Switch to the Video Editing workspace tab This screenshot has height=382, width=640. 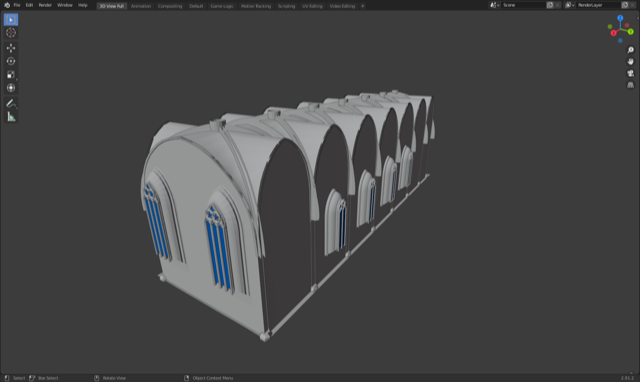click(x=342, y=6)
